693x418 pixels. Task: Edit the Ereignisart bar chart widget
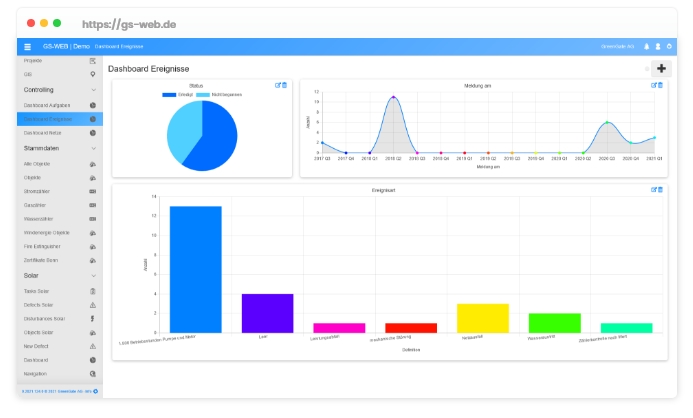654,189
